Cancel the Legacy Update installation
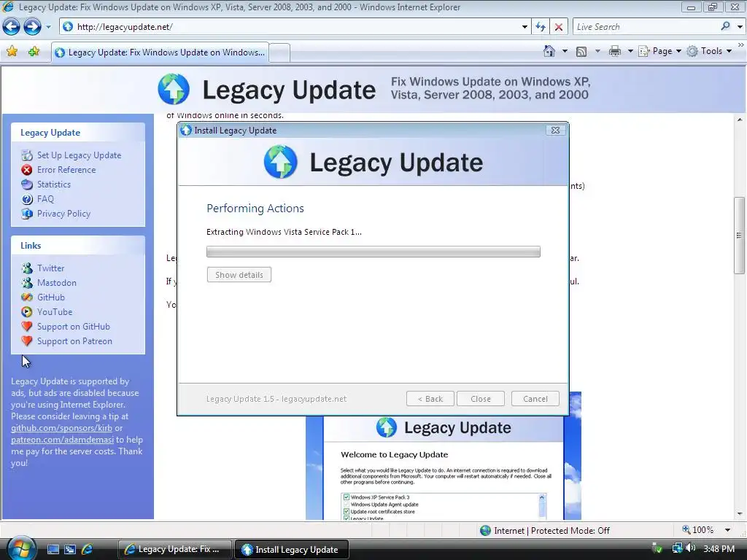Screen dimensions: 747x560 (x=535, y=399)
